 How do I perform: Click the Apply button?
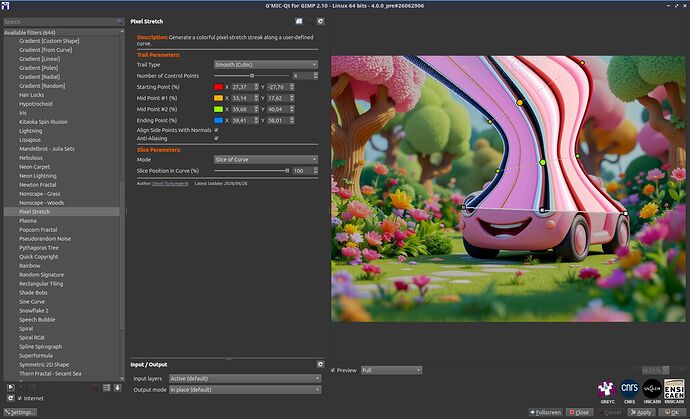pos(641,412)
